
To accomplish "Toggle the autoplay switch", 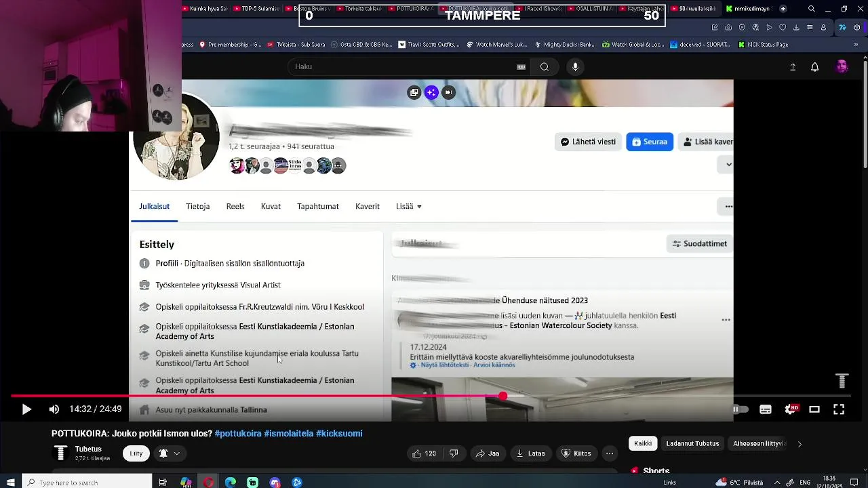I will pyautogui.click(x=739, y=409).
